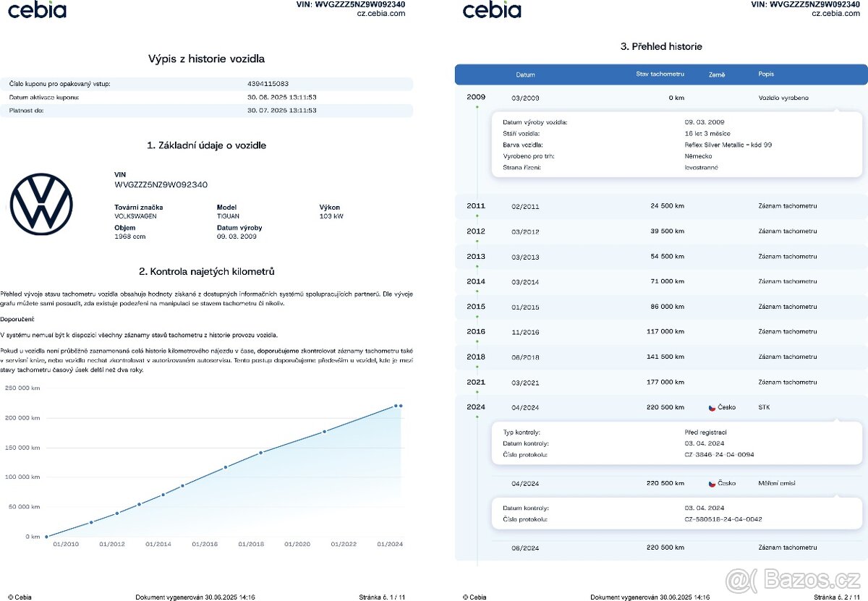Collapse the Vozidlo vyrobeno details panel
This screenshot has height=601, width=868.
[x=837, y=110]
